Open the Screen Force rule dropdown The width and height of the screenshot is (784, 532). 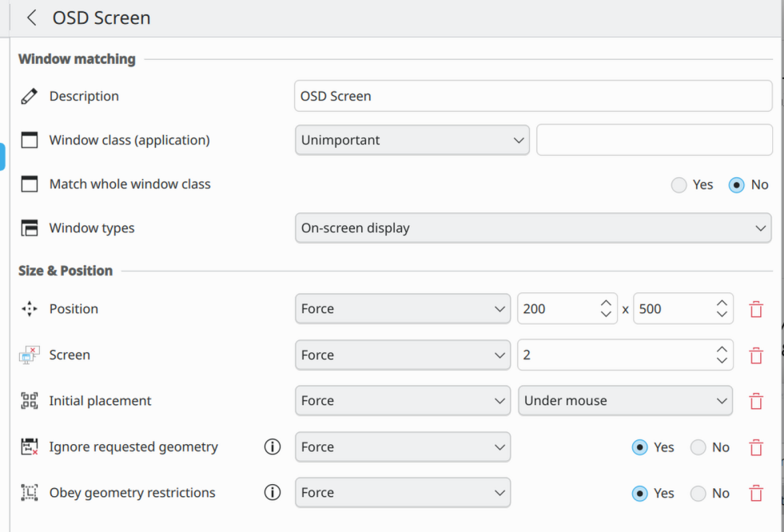(402, 355)
